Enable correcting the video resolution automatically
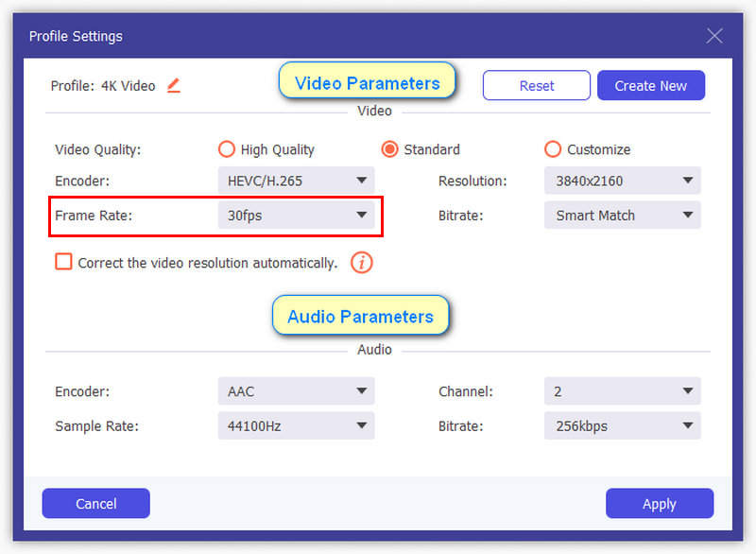 tap(63, 263)
